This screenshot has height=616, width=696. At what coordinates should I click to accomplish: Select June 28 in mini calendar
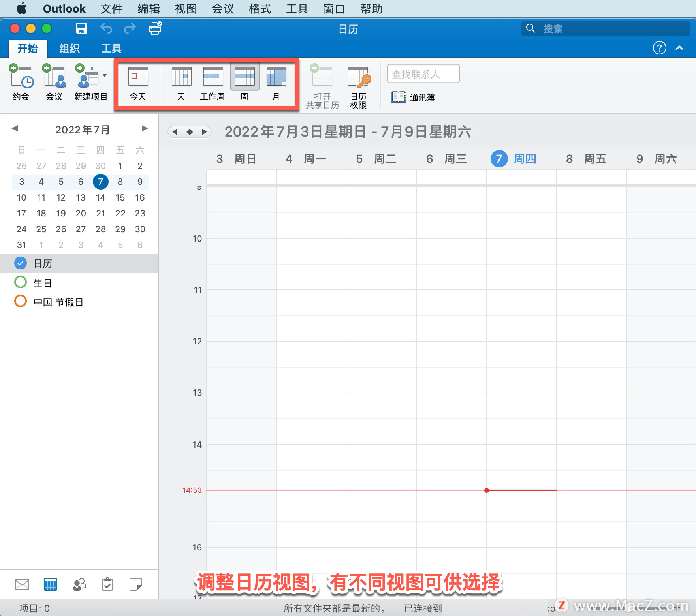click(61, 166)
